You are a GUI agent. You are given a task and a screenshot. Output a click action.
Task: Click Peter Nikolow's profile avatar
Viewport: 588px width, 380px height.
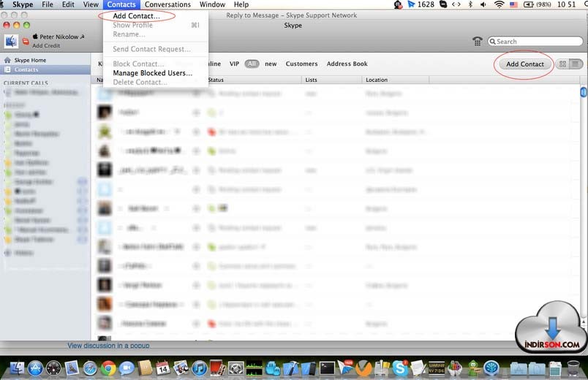pos(11,41)
